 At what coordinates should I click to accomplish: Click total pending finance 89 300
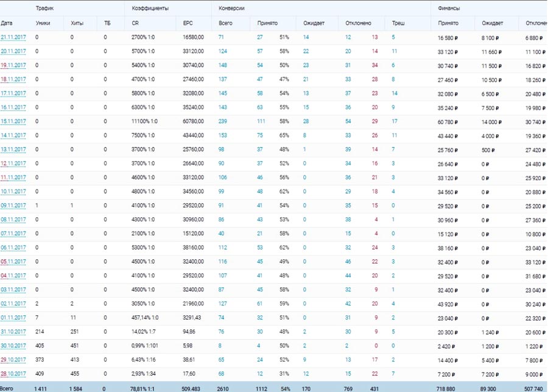click(488, 388)
